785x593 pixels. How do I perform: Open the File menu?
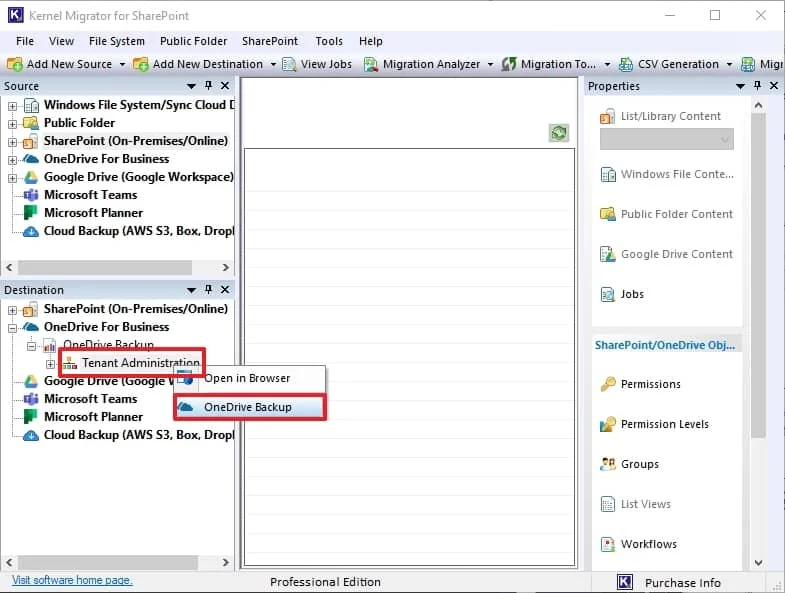click(x=25, y=41)
